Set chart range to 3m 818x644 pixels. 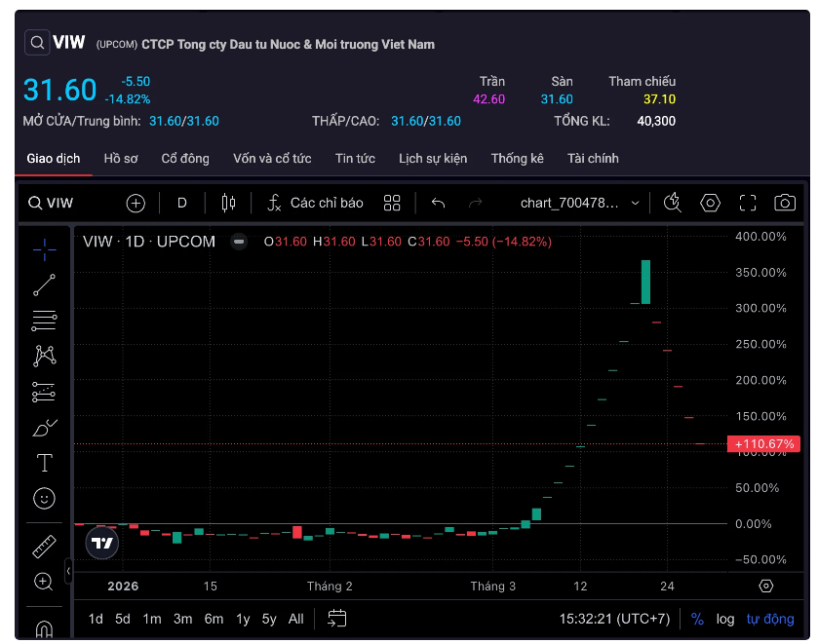182,619
